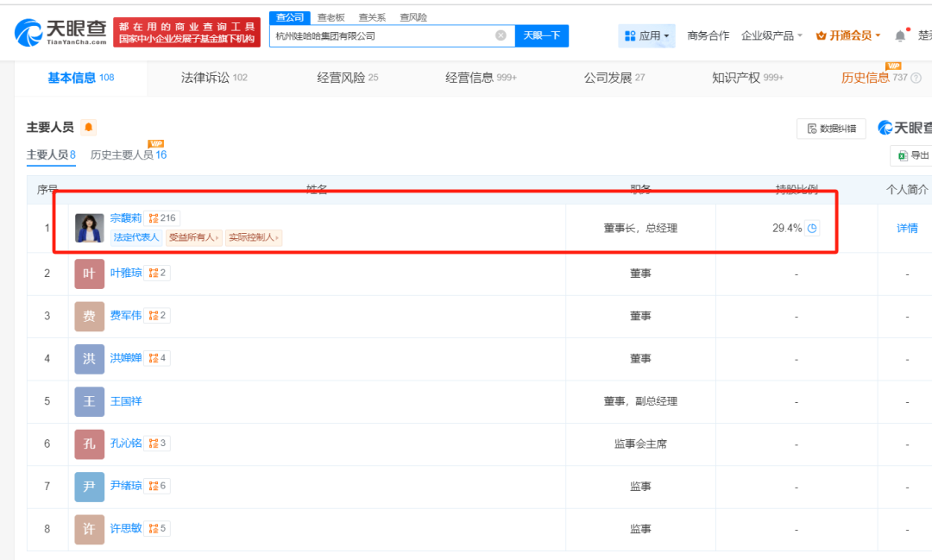Click the 导出 export button
Image resolution: width=932 pixels, height=560 pixels.
click(x=914, y=155)
